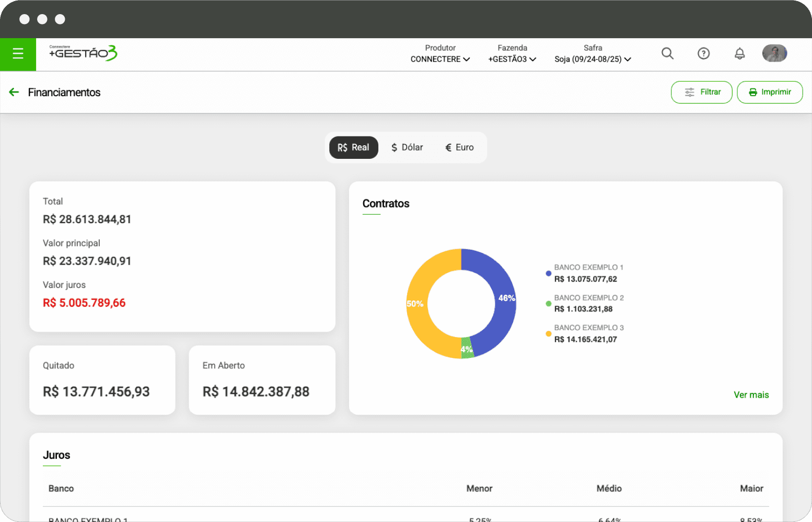Open notifications bell icon
Screen dimensions: 812x522
739,53
